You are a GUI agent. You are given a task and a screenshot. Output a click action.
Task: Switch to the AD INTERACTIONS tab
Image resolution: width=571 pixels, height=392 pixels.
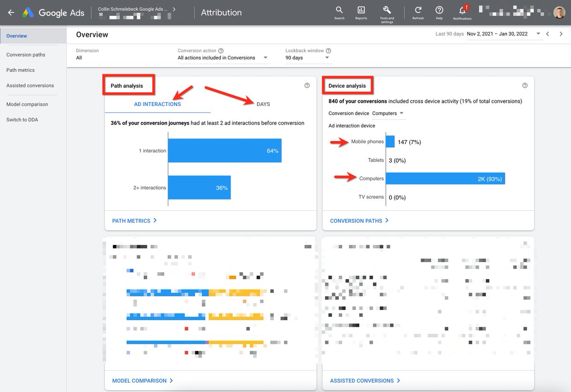158,104
